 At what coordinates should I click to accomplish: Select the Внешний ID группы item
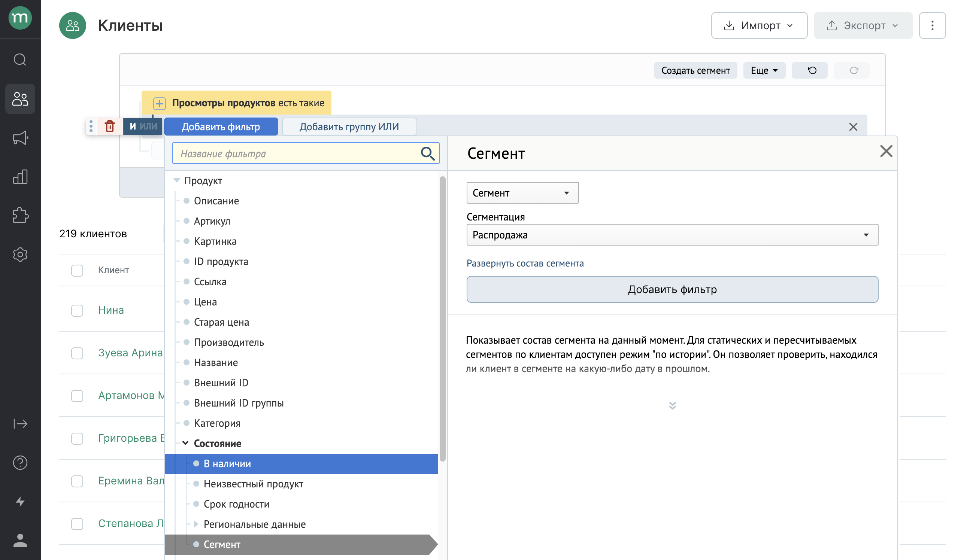[x=239, y=403]
